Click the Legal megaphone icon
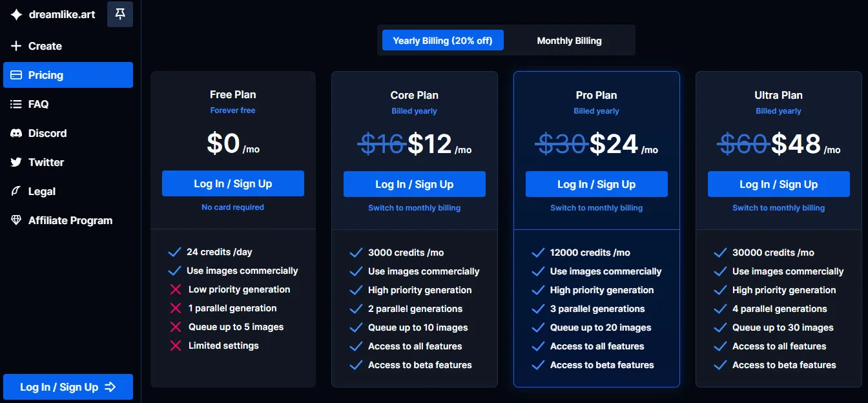868x403 pixels. [15, 191]
